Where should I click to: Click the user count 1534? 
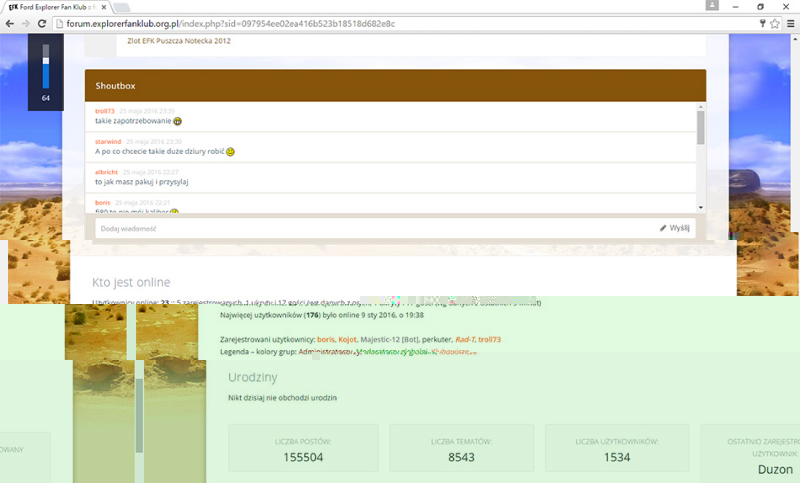[x=617, y=457]
